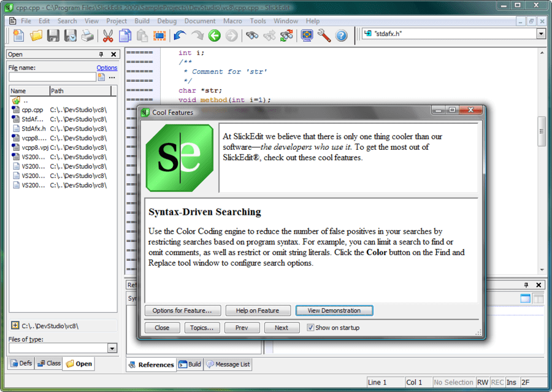Pin the Open tool window
This screenshot has width=552, height=392.
(101, 54)
